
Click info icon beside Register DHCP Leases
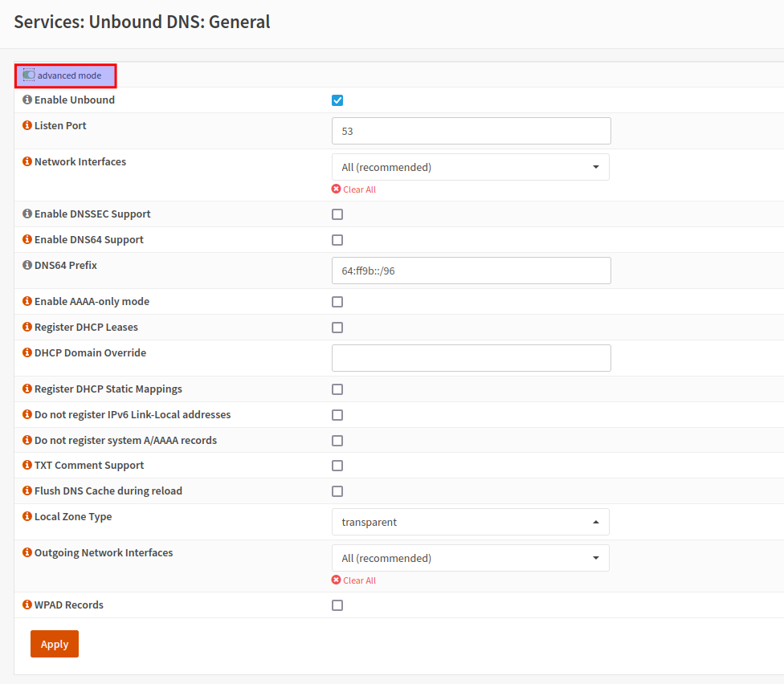[27, 328]
